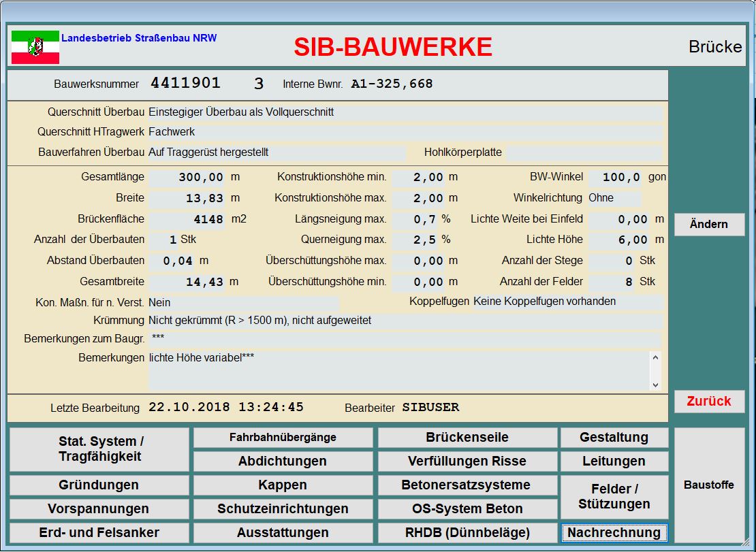
Task: Open the OS-System Beton section
Action: (467, 509)
